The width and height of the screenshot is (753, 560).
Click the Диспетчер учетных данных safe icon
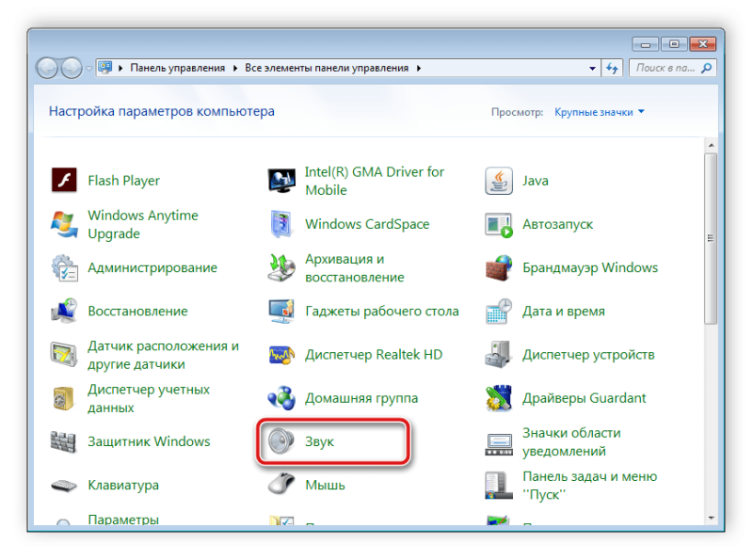(64, 399)
